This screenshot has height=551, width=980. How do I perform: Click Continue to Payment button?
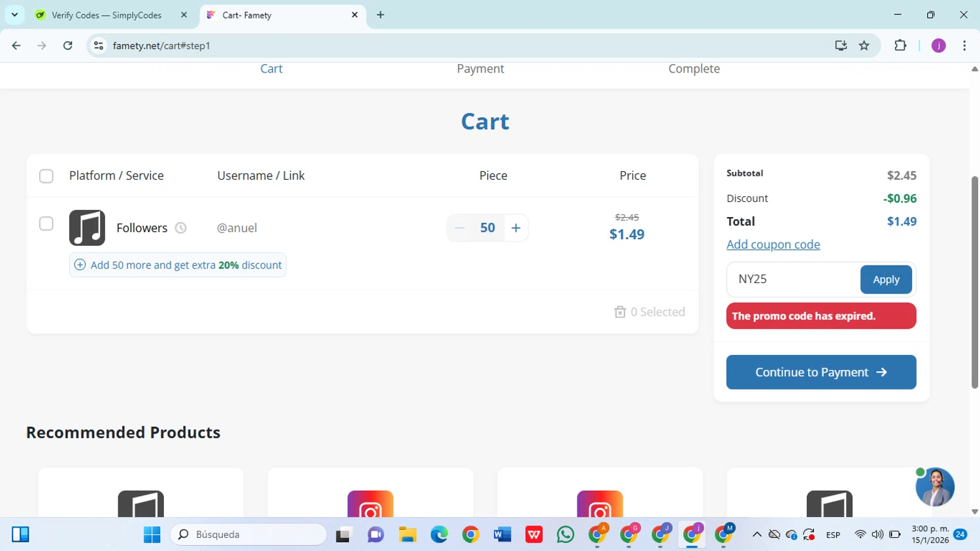point(821,372)
